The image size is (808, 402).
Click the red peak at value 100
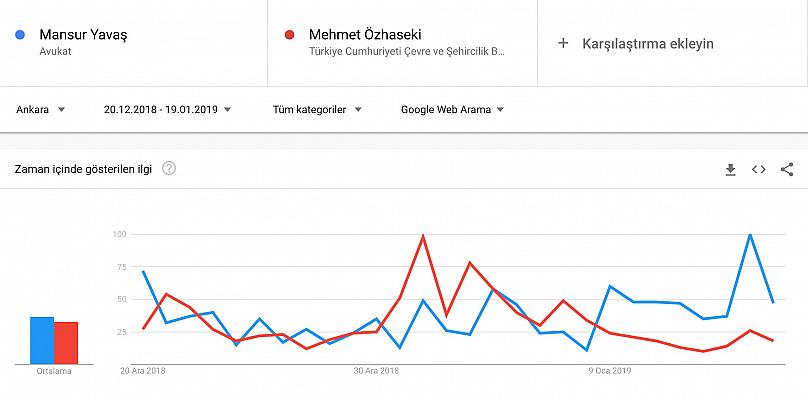click(423, 236)
